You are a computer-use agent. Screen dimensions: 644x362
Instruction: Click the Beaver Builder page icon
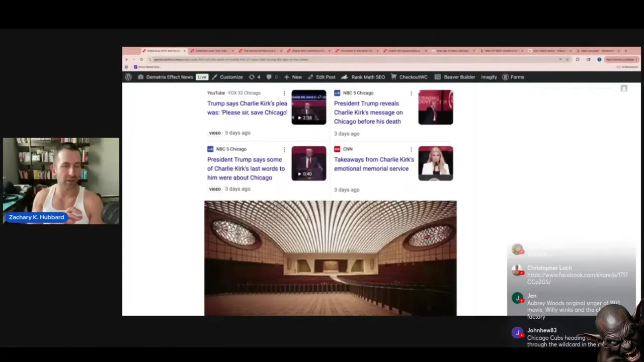438,77
